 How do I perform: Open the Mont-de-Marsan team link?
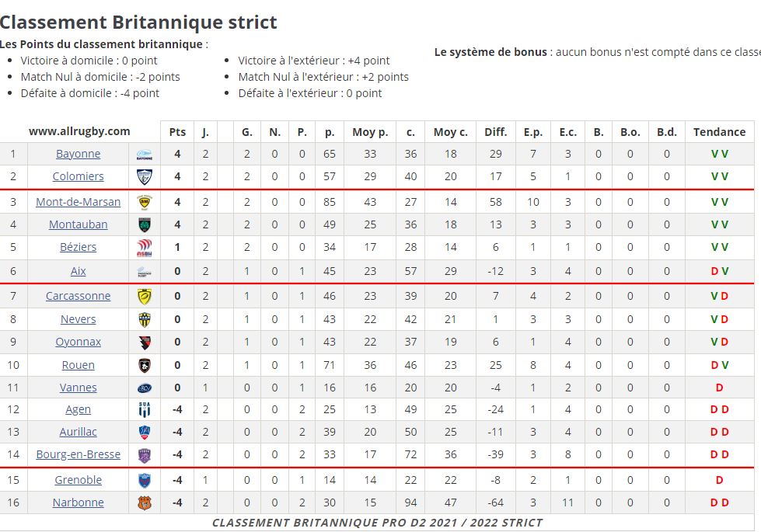tap(79, 202)
